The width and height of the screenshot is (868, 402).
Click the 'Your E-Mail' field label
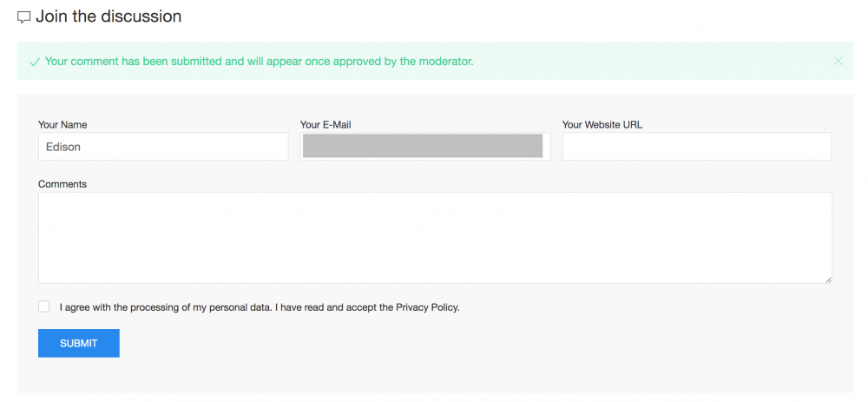point(325,125)
